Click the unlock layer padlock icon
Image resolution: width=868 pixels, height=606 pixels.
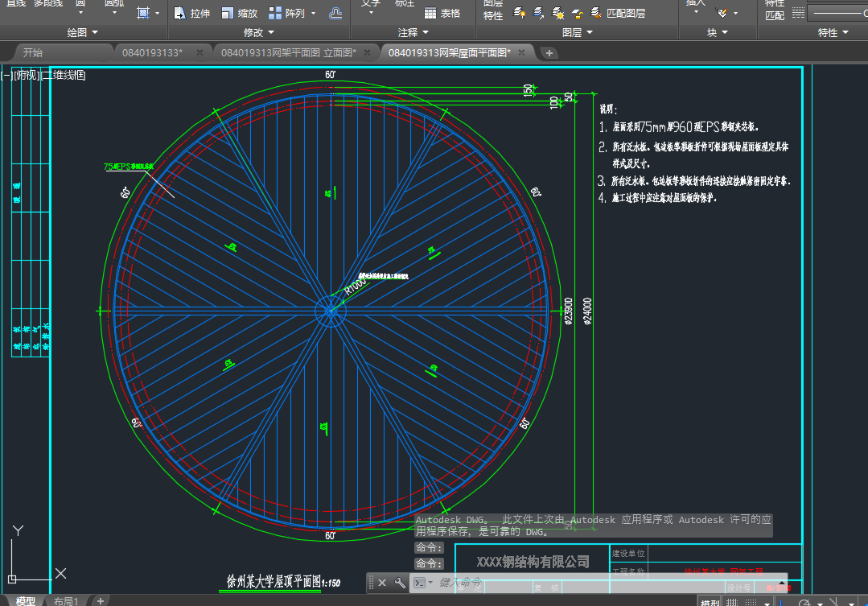577,13
